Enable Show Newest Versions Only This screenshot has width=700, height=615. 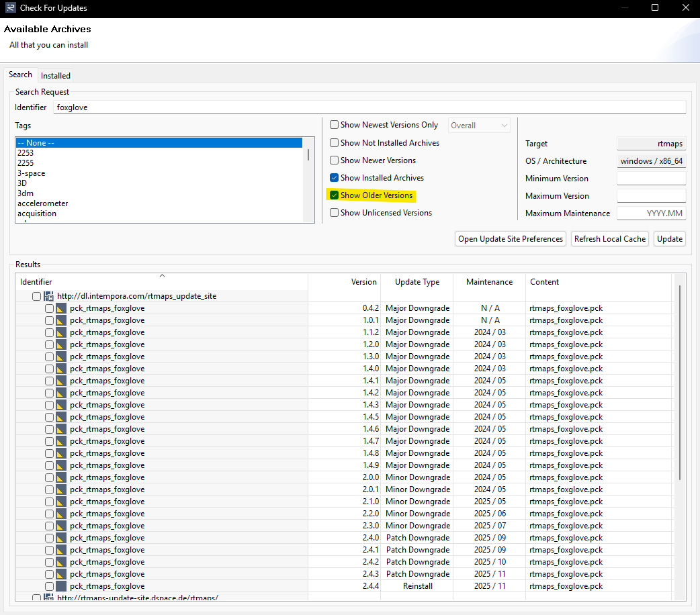335,125
